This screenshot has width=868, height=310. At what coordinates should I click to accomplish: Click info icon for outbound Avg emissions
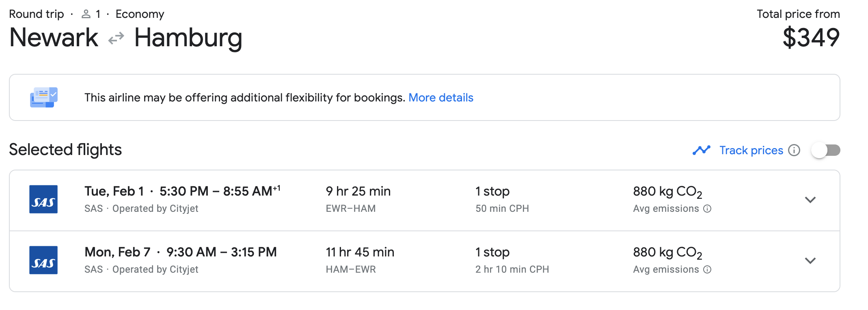pos(707,209)
